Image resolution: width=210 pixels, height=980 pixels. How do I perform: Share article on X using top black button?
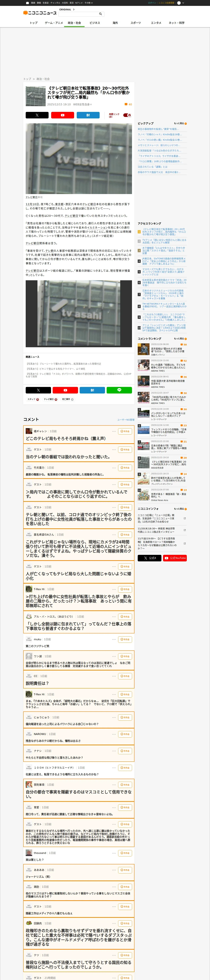click(x=37, y=115)
